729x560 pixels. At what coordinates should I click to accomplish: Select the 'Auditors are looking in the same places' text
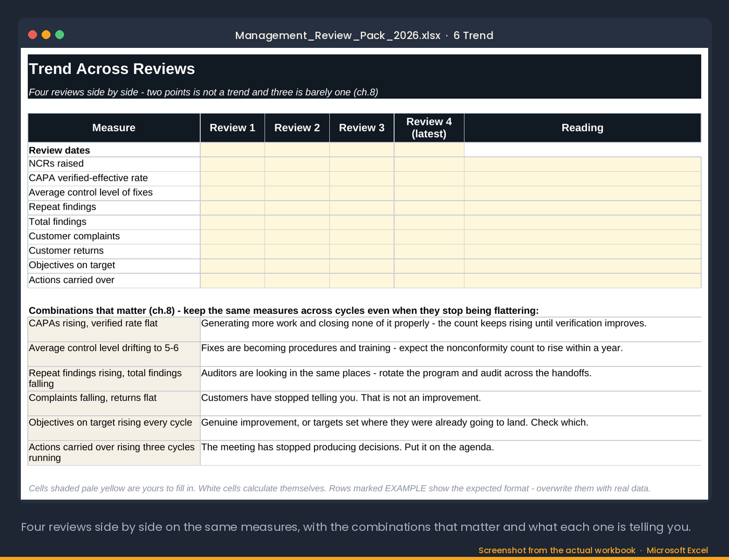point(396,373)
